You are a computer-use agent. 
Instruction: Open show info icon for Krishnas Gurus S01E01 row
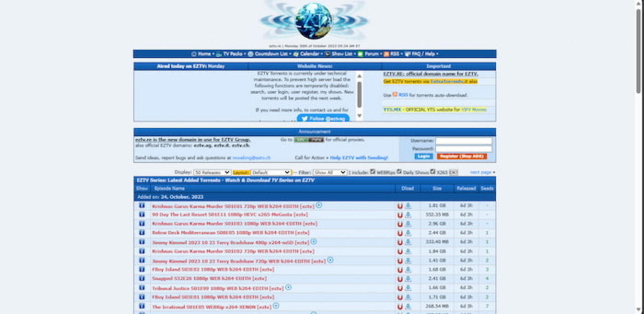[142, 206]
